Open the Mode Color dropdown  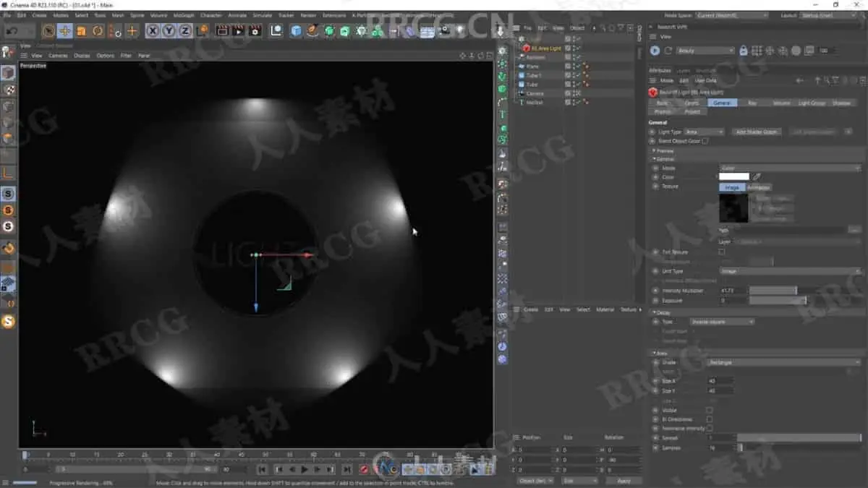(x=790, y=168)
